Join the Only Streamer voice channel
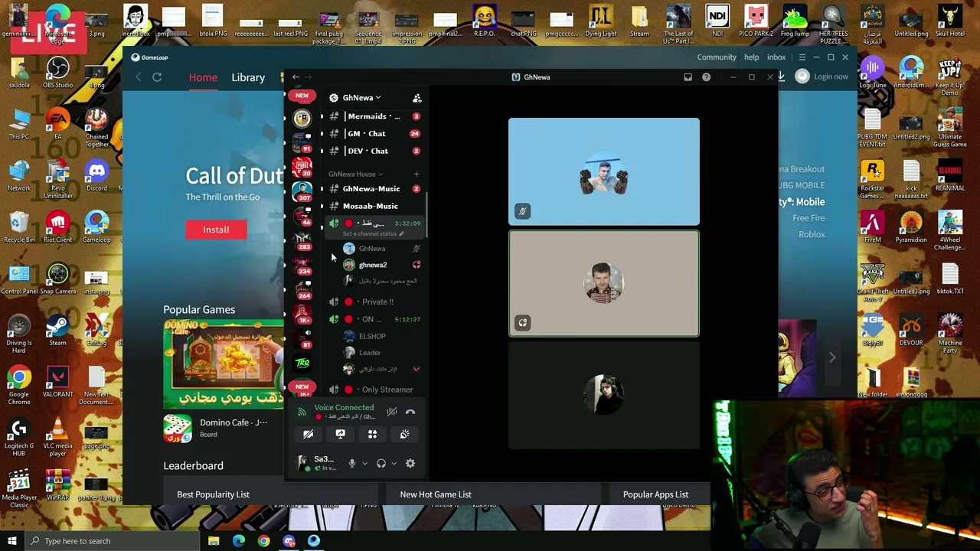The image size is (980, 551). click(x=374, y=390)
